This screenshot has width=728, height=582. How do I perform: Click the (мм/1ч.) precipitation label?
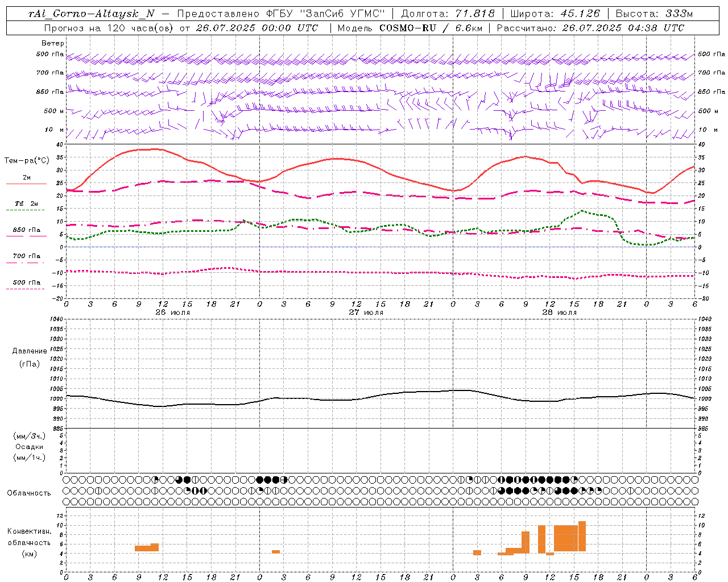(x=30, y=458)
